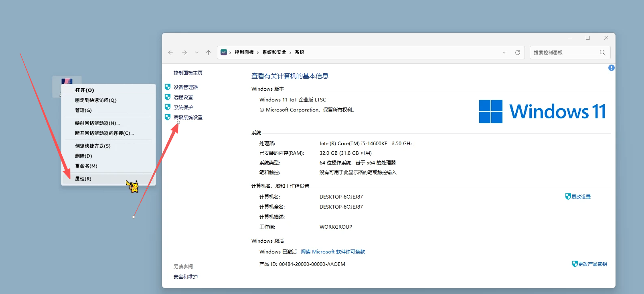
Task: Open the address bar history dropdown
Action: (x=504, y=53)
